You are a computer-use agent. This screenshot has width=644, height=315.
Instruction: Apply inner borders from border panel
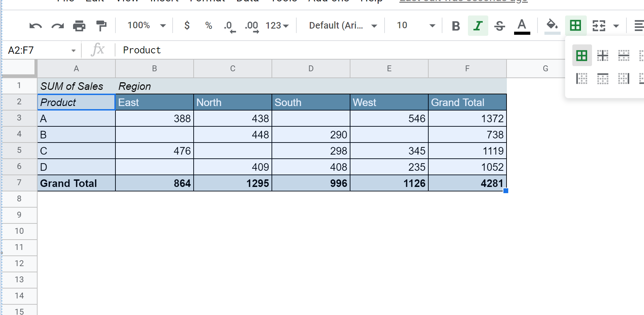click(x=603, y=55)
